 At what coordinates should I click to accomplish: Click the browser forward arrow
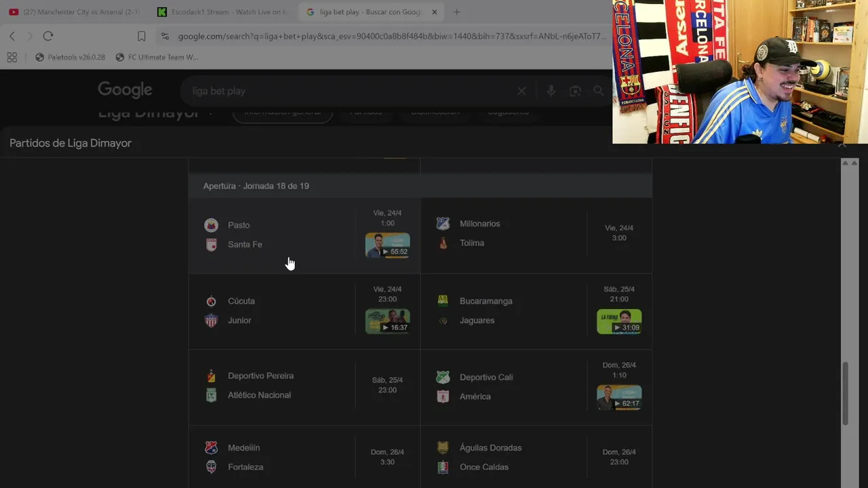(x=30, y=36)
